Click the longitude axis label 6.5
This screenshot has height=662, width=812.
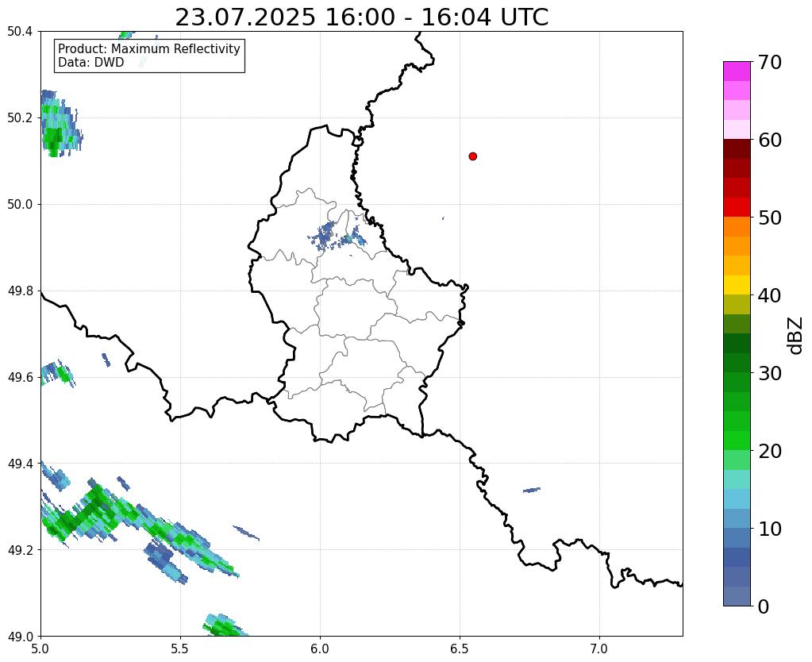(460, 649)
